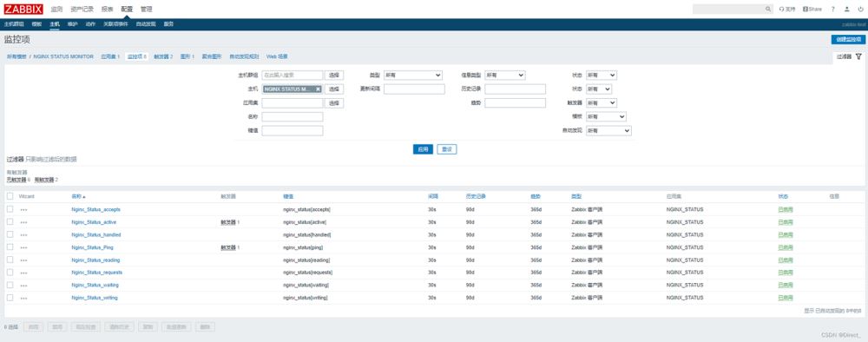Open the help question mark icon
Viewport: 868px width, 342px height.
click(x=832, y=10)
